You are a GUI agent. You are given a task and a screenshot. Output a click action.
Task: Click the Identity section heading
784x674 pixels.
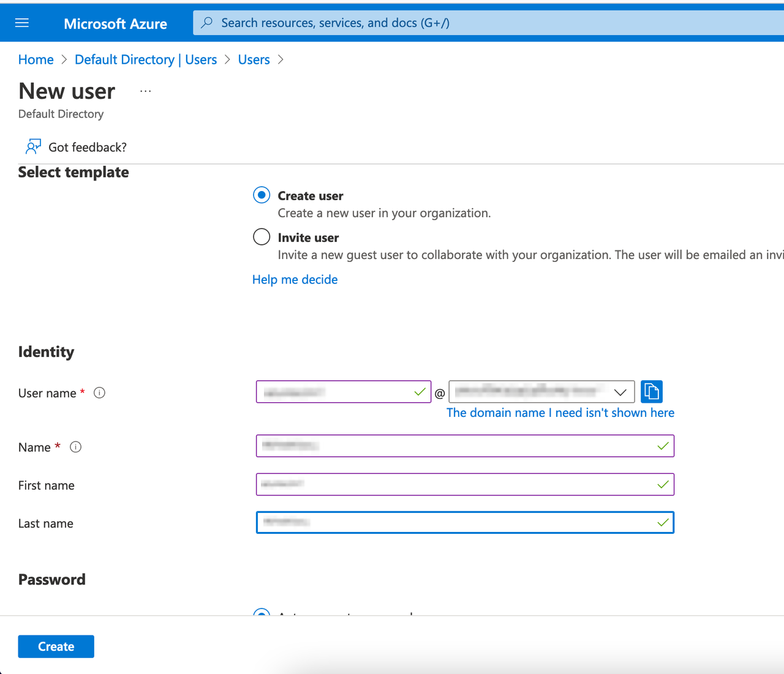[x=46, y=352]
